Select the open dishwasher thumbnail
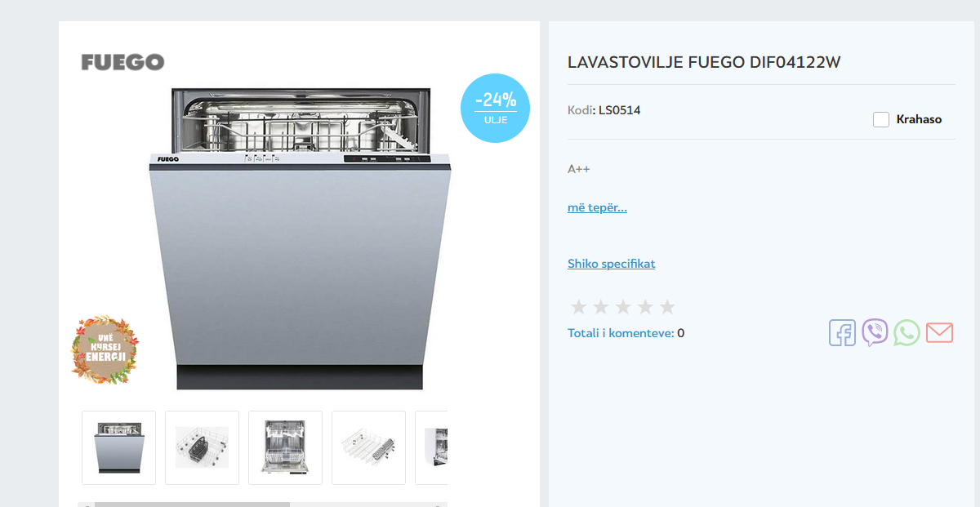Screen dimensions: 980x507 [x=285, y=447]
